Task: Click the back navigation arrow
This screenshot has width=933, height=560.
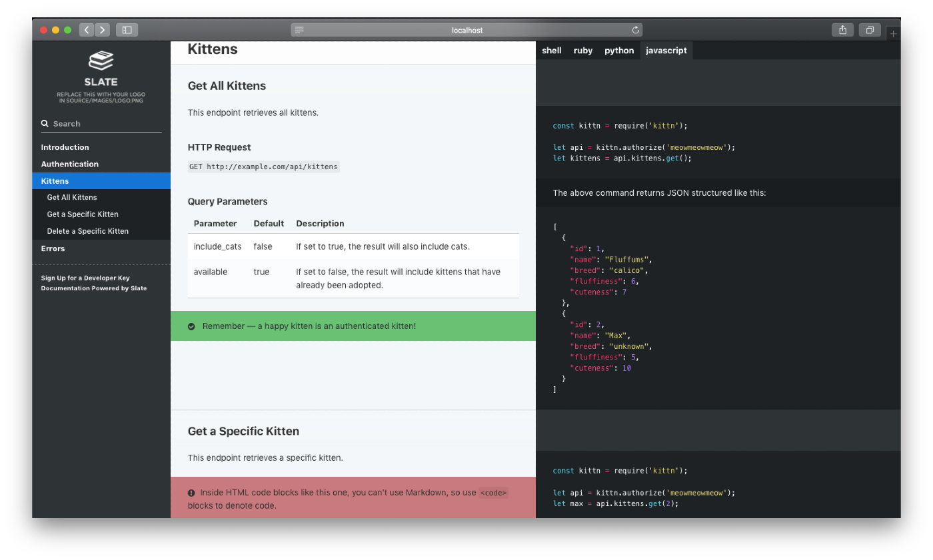Action: (86, 29)
